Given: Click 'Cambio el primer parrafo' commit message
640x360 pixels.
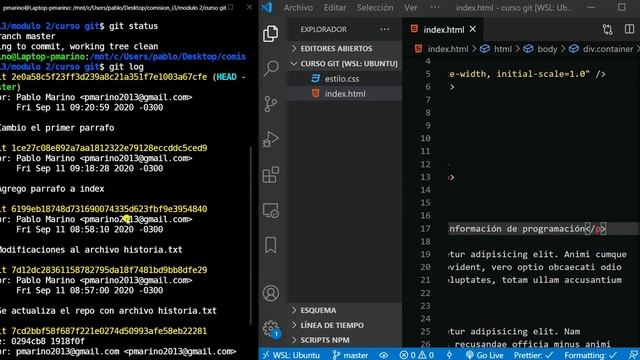Looking at the screenshot, I should 56,128.
